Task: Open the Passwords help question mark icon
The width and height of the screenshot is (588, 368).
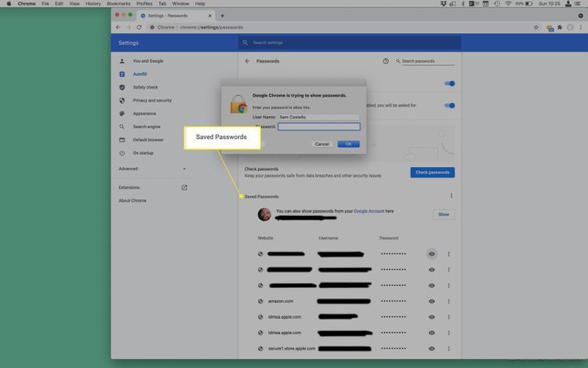Action: coord(386,60)
